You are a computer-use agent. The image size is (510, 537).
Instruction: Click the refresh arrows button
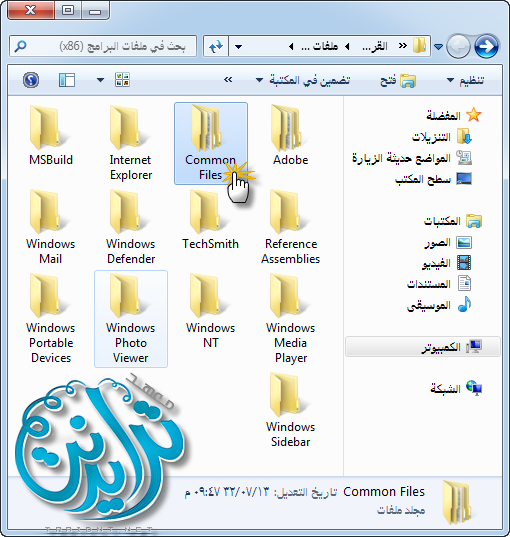[x=216, y=46]
